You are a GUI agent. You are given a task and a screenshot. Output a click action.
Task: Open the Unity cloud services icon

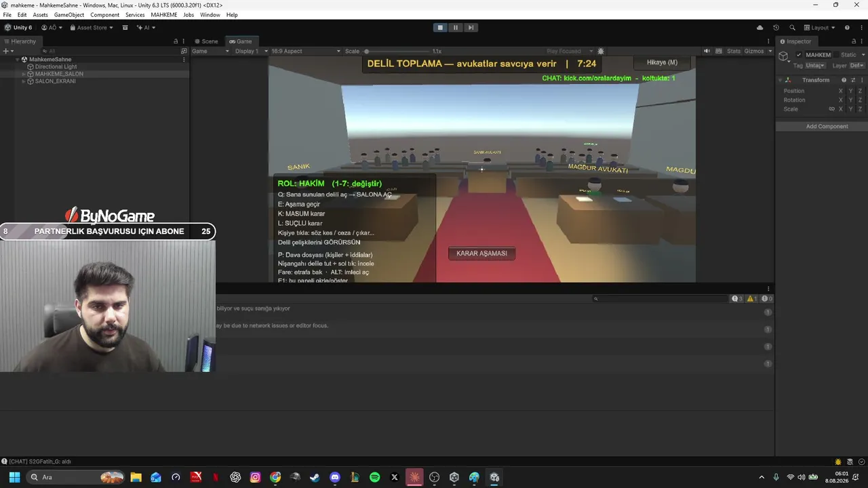759,28
